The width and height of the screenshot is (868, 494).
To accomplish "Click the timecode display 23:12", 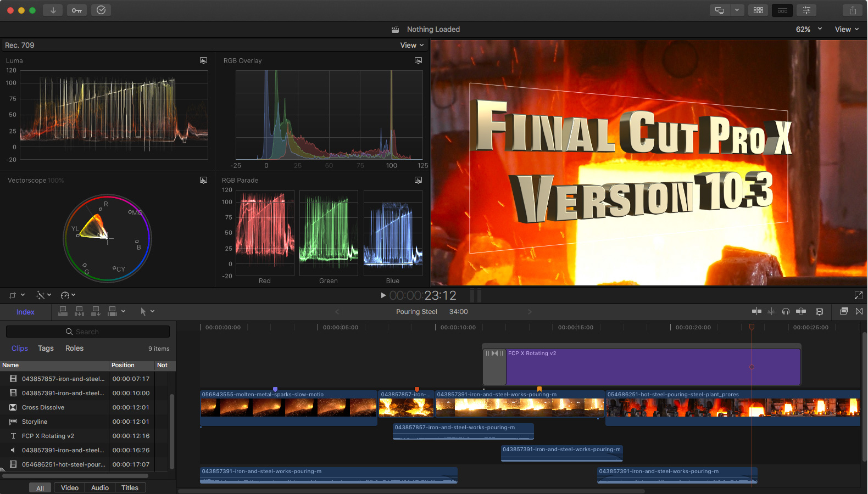I will point(423,295).
